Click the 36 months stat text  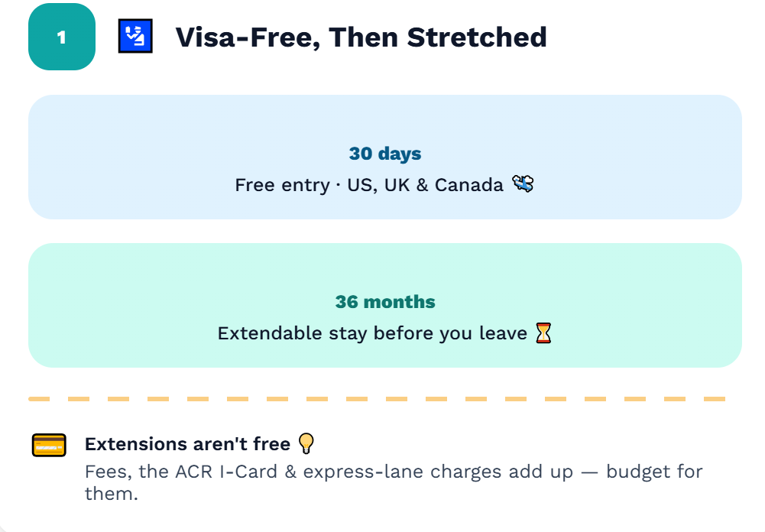(385, 302)
